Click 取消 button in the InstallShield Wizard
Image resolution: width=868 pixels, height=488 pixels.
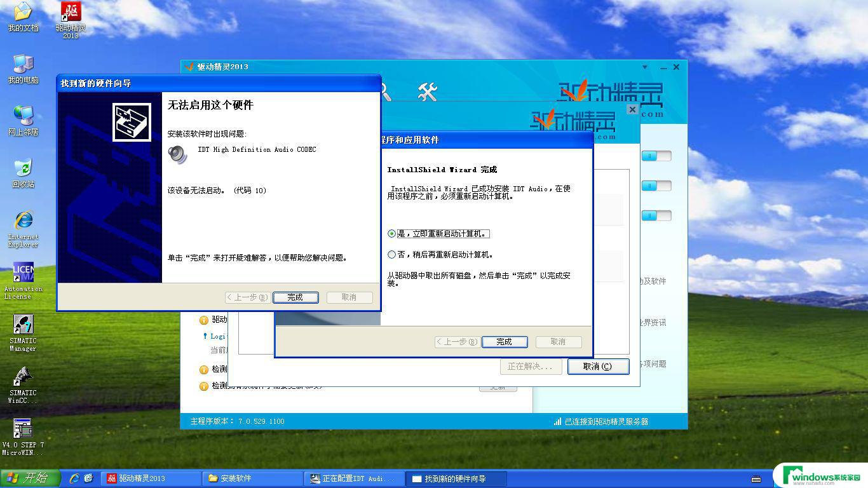pyautogui.click(x=559, y=342)
